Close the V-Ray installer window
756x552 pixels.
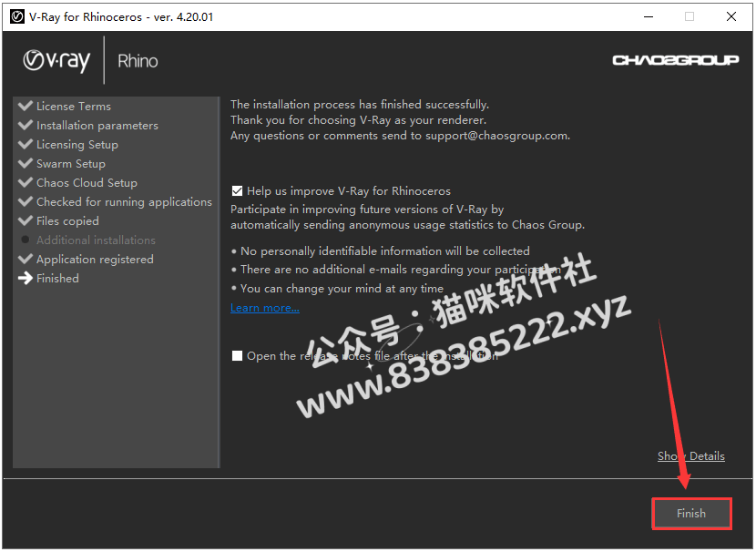(730, 17)
